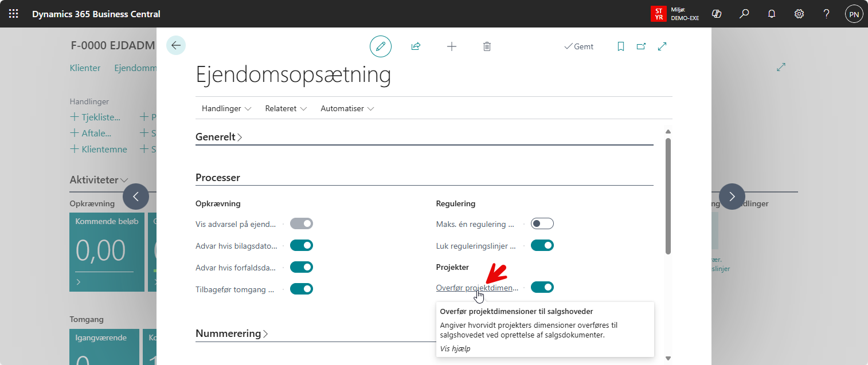Click the bookmark icon
The width and height of the screenshot is (868, 365).
620,46
